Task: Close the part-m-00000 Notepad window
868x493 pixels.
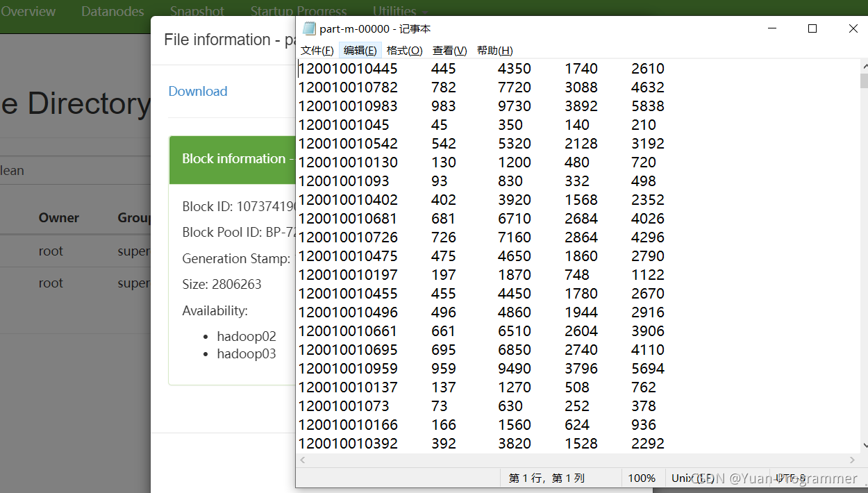Action: click(x=853, y=28)
